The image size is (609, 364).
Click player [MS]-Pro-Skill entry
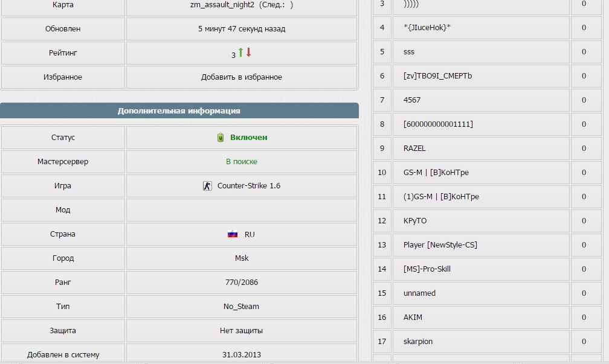(427, 269)
